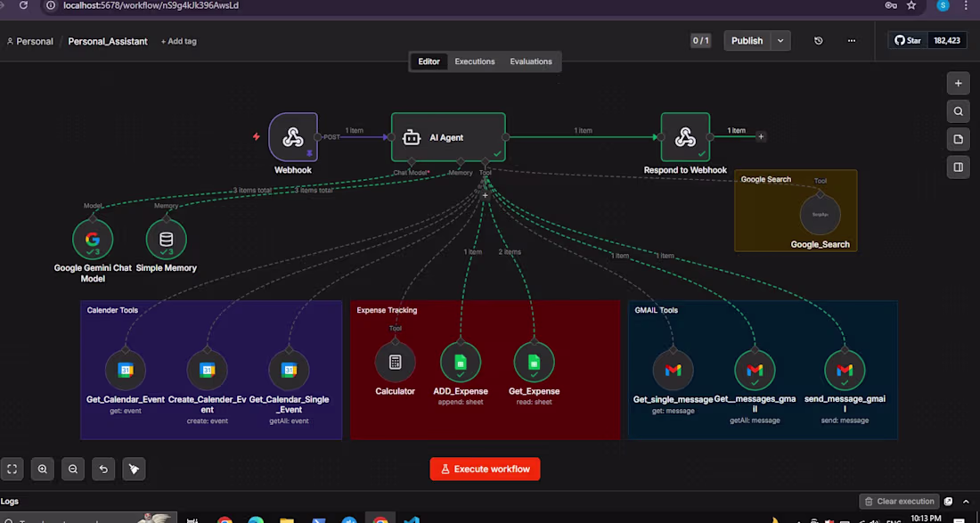Select the Google Gemini Chat Model node
The image size is (980, 523).
coord(93,239)
